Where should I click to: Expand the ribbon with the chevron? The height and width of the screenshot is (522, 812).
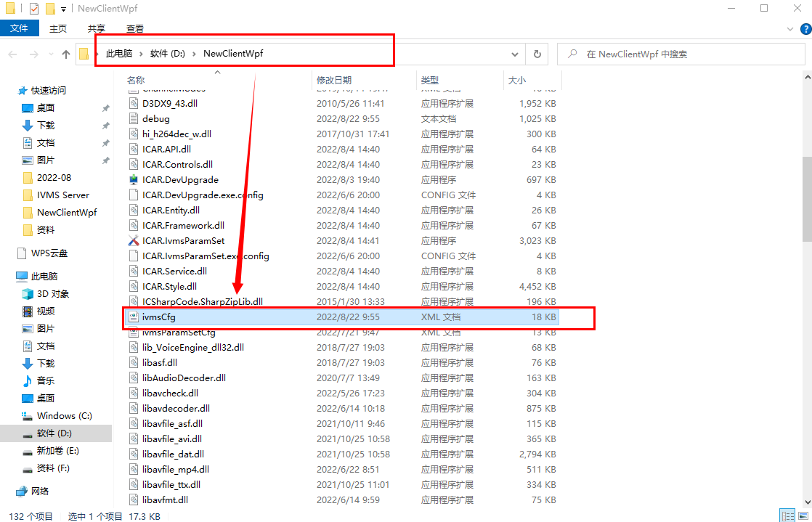click(x=791, y=28)
